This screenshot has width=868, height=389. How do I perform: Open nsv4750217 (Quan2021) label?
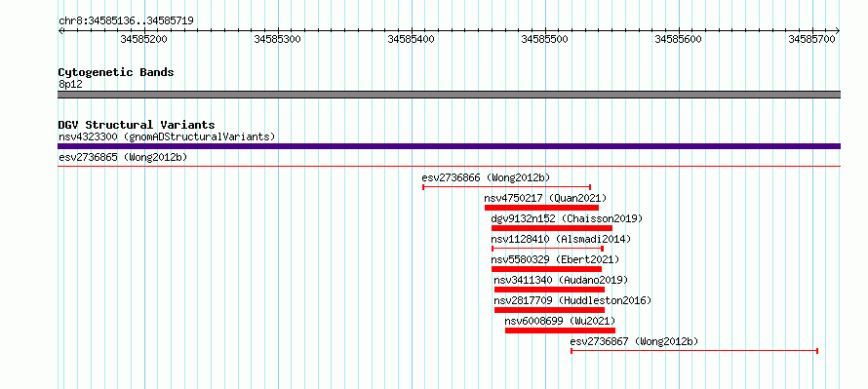click(x=545, y=198)
